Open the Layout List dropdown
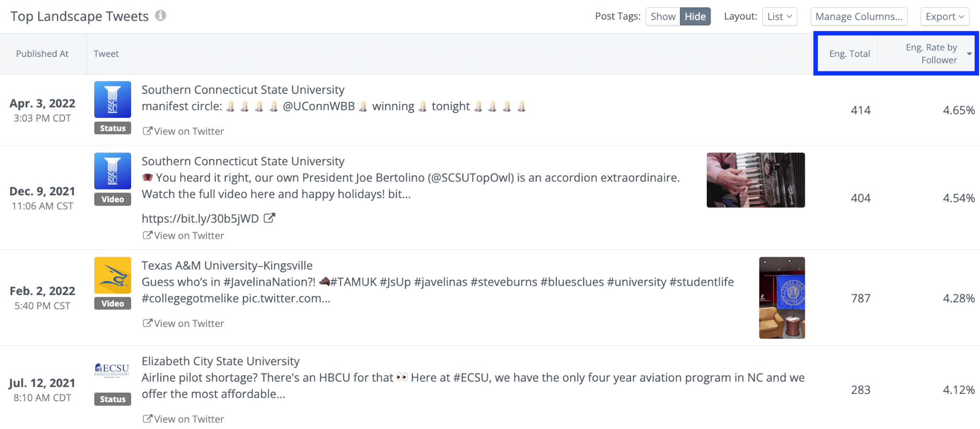Screen dimensions: 980x429 [x=779, y=16]
